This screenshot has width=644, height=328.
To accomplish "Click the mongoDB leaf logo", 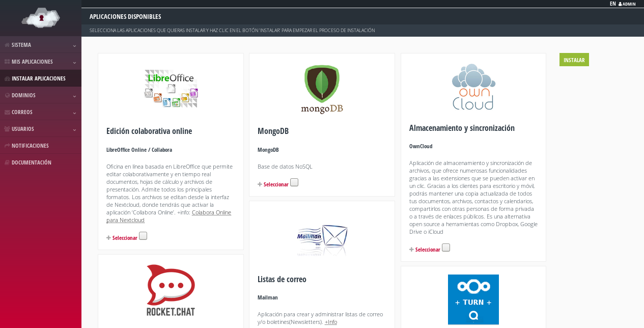I will (x=322, y=89).
